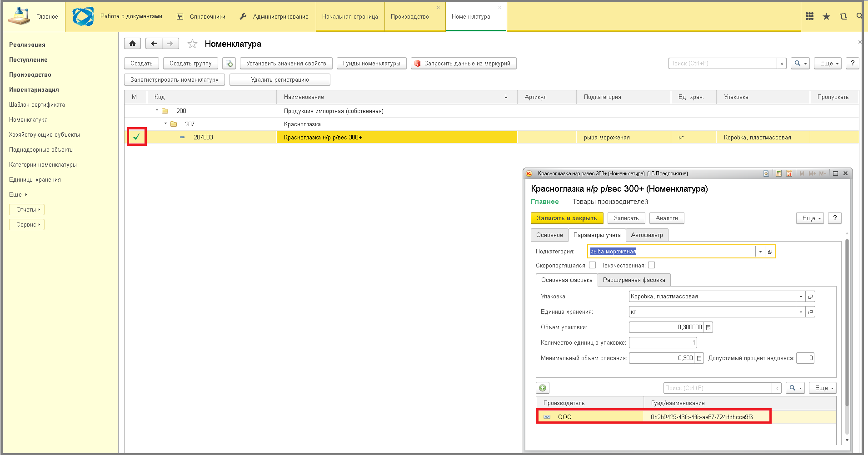Open Хозяйствующие субъекты in sidebar
The image size is (868, 455).
click(x=45, y=134)
